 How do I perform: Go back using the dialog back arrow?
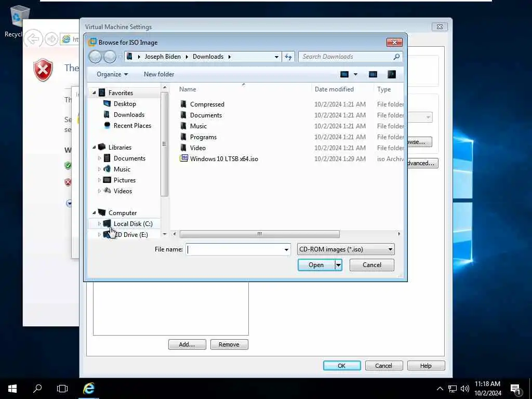pyautogui.click(x=96, y=57)
